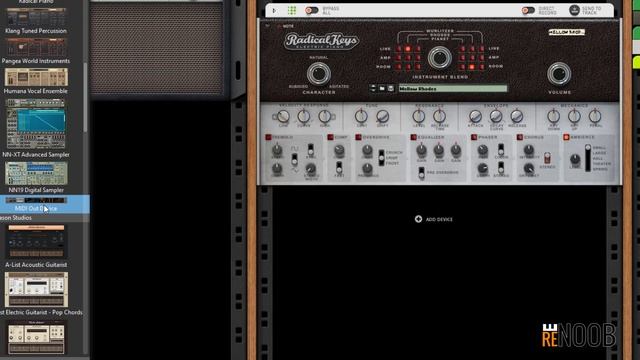The image size is (640, 360).
Task: Click the Resonance Level knob
Action: (x=418, y=117)
